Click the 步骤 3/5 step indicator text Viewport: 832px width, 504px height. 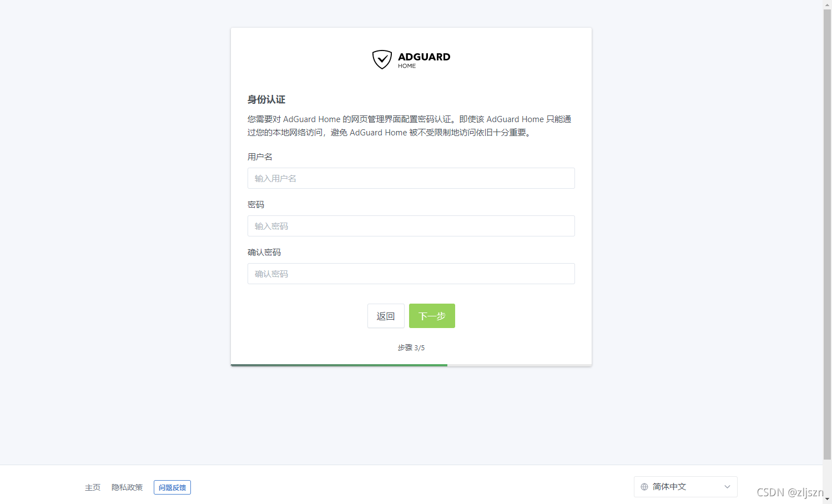click(x=411, y=347)
